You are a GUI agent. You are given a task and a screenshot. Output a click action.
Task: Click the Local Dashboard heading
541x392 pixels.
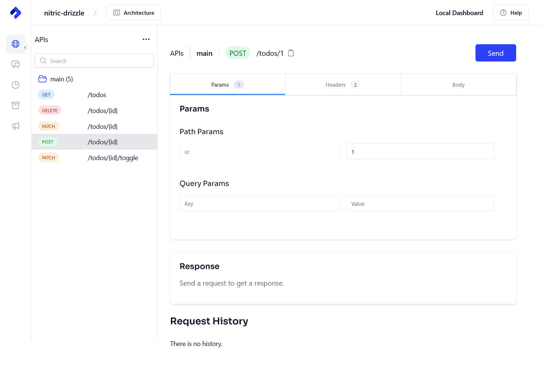459,13
